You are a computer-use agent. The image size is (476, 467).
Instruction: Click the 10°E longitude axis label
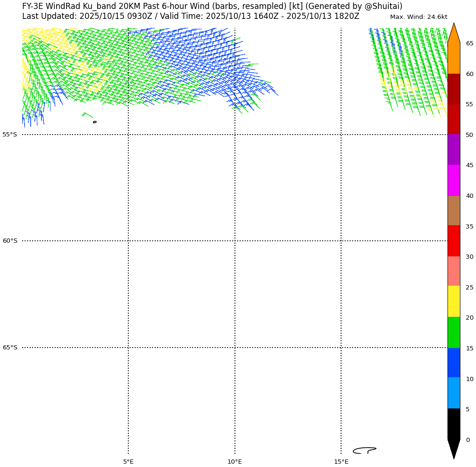(x=234, y=462)
